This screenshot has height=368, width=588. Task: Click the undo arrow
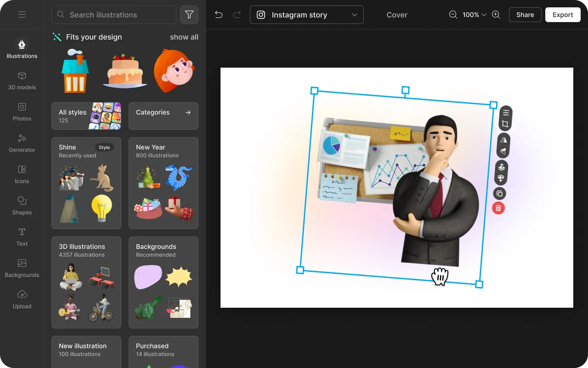tap(219, 15)
